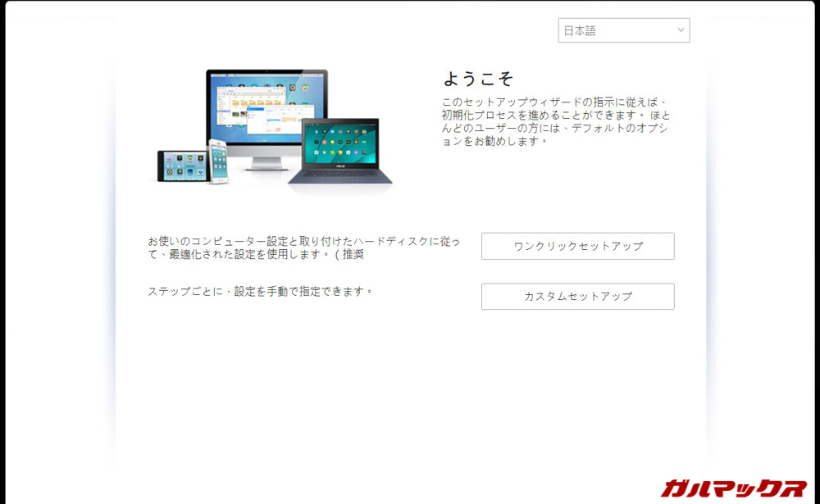
Task: Choose the カスタムセットアップ button
Action: (x=577, y=297)
